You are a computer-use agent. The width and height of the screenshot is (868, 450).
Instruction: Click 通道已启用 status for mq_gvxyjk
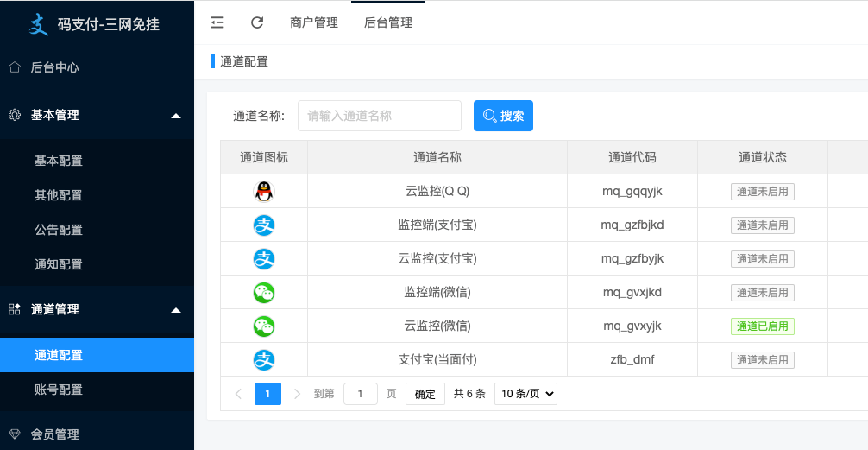tap(762, 326)
